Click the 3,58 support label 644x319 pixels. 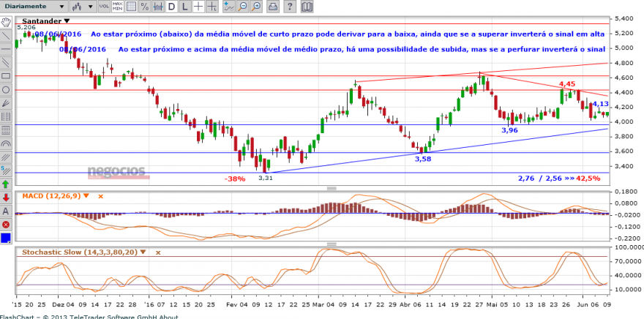point(424,159)
